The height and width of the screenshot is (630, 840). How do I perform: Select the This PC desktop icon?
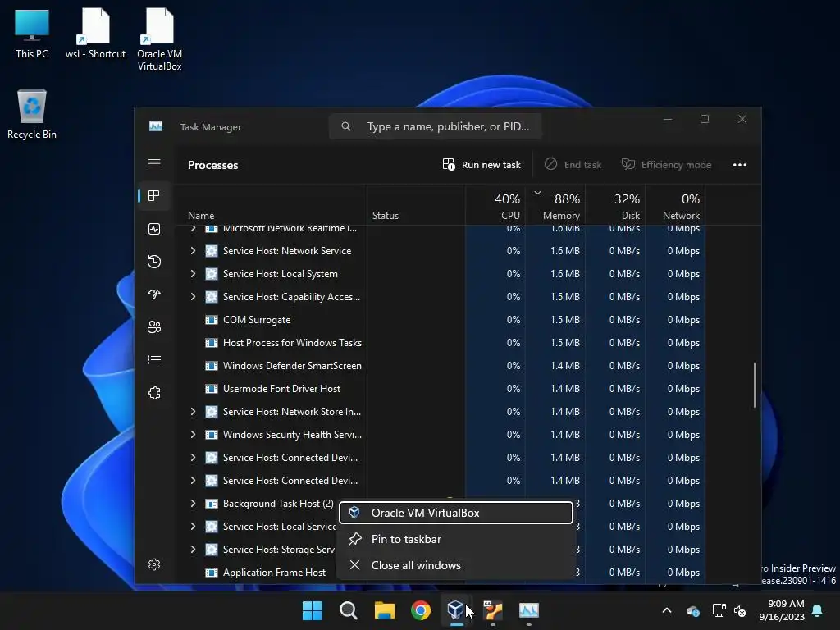click(x=32, y=33)
